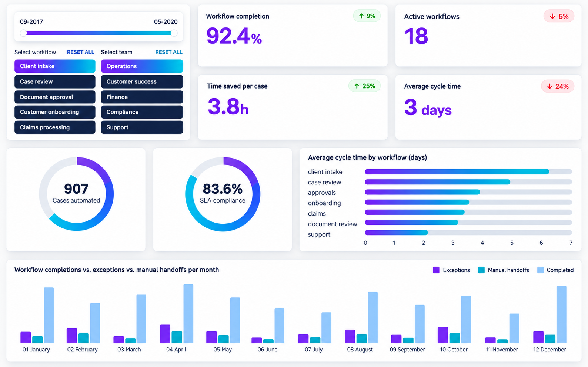Click the case review bar in cycle time chart
Screen dimensions: 588x367
(x=438, y=182)
